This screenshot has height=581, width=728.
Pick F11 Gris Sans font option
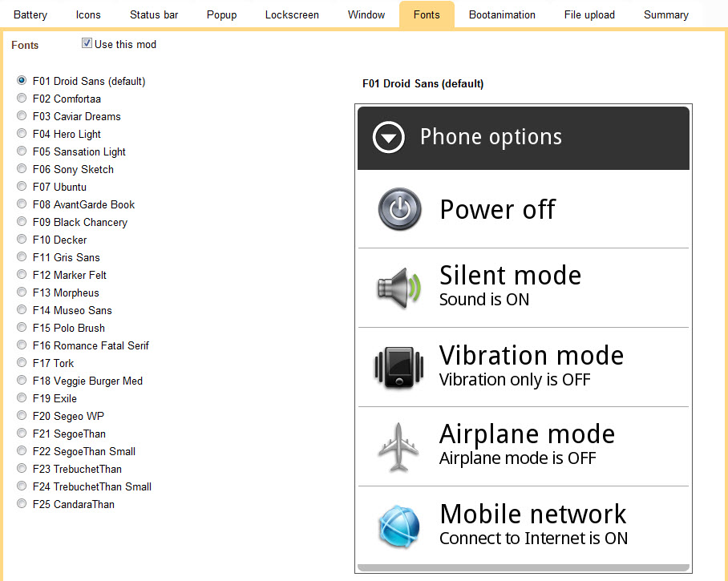pyautogui.click(x=22, y=256)
